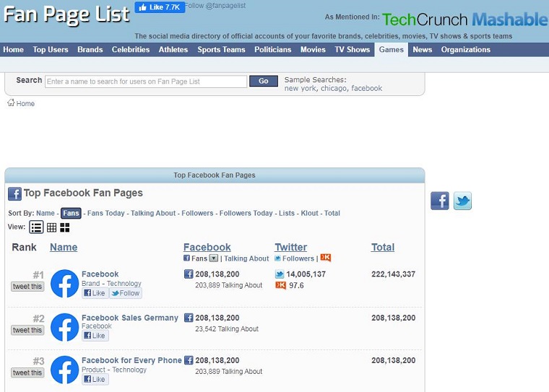Sort by Name link

tap(46, 213)
